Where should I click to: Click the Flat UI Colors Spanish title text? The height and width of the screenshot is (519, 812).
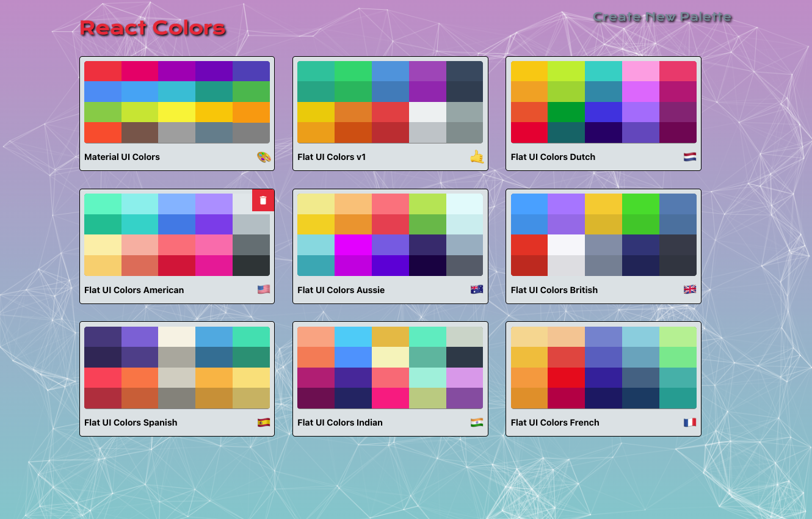(x=131, y=422)
